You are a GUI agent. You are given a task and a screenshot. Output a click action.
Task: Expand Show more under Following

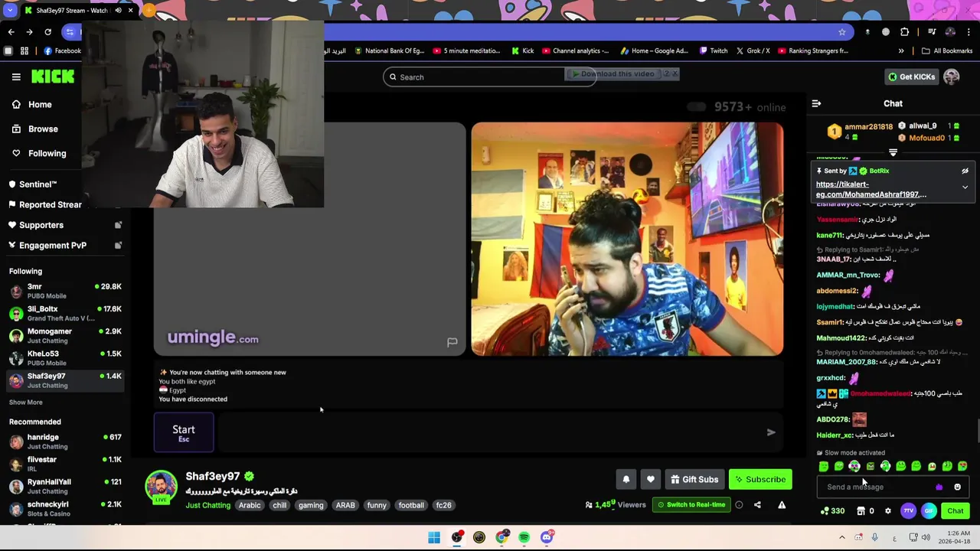[x=26, y=403]
